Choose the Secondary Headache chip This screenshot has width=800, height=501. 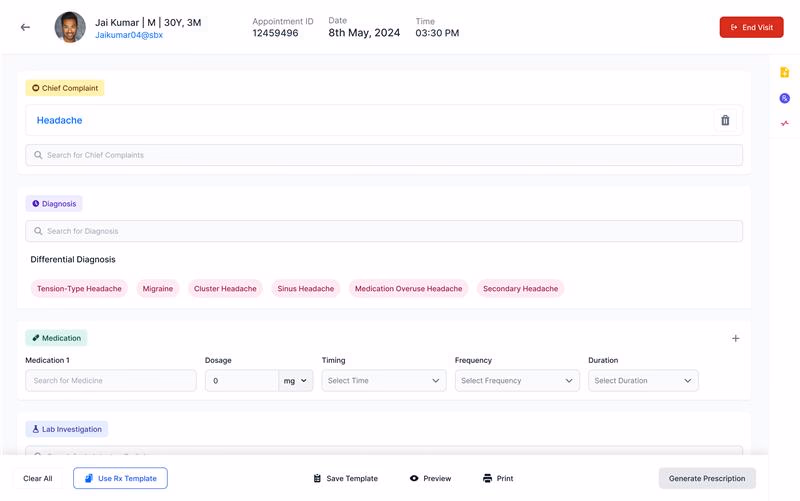pos(520,289)
